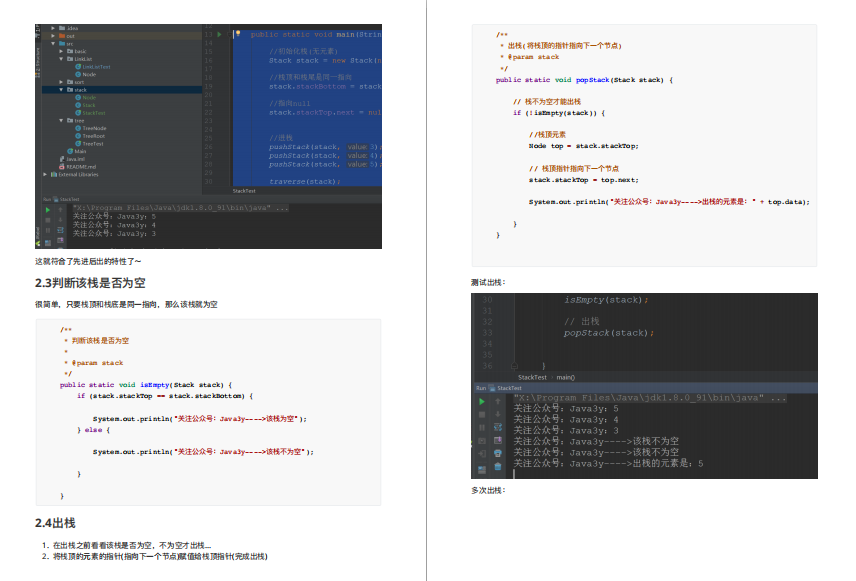Click the Exit icon in the lower-right IDE Run panel
856x581 pixels.
point(482,454)
